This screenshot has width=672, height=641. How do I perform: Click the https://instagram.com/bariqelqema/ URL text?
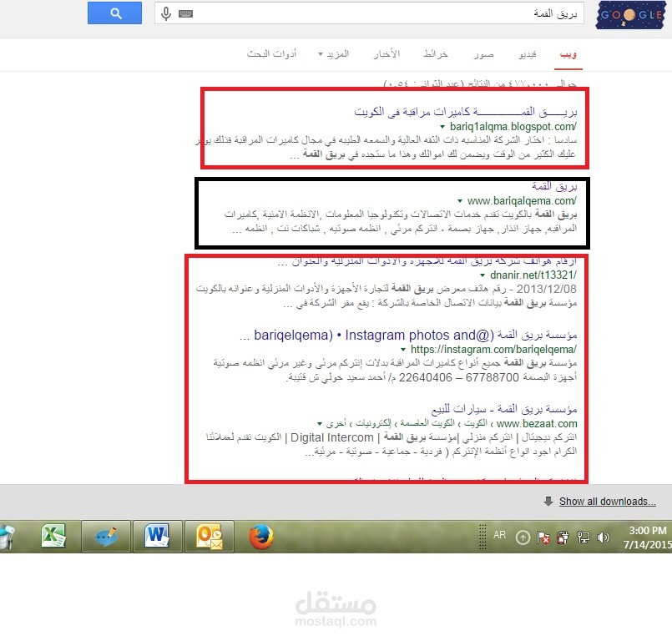493,349
